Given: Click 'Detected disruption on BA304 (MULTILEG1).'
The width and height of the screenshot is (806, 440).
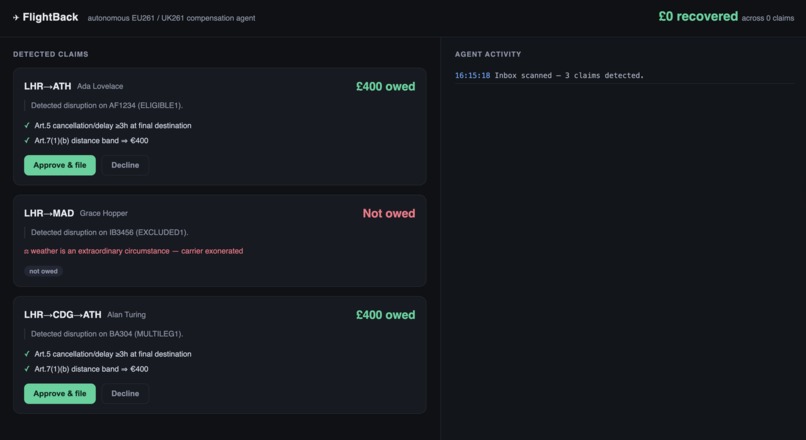Looking at the screenshot, I should (x=107, y=334).
